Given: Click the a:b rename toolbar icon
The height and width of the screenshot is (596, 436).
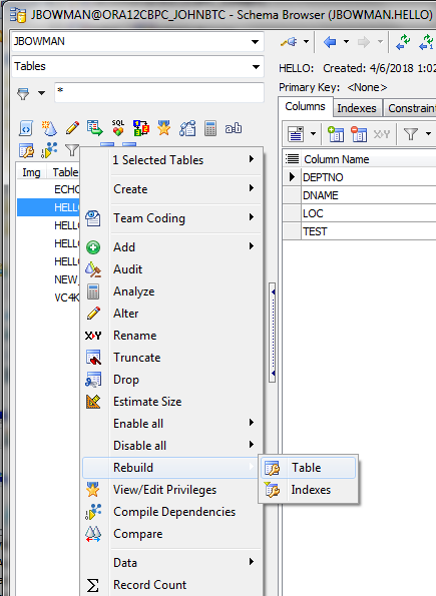Looking at the screenshot, I should click(233, 128).
